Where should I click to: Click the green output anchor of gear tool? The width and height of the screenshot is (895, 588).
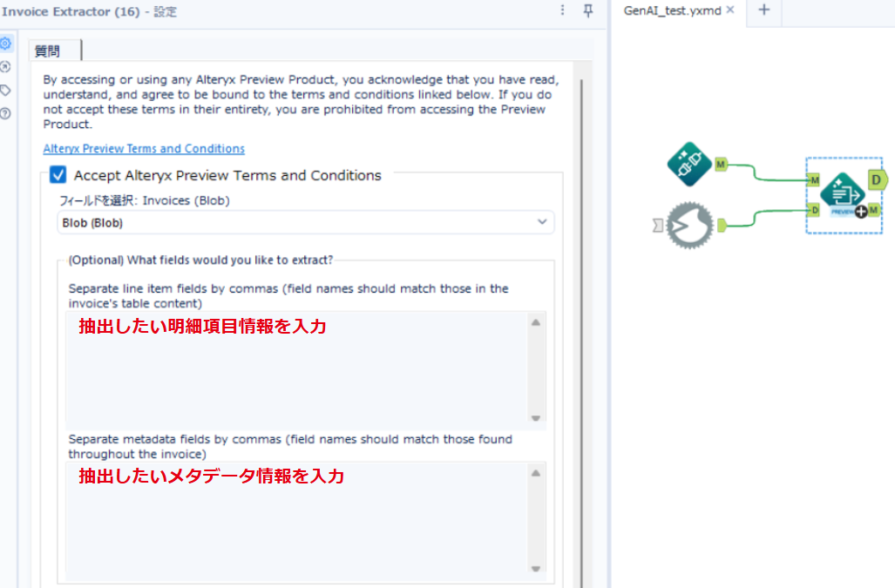[722, 226]
